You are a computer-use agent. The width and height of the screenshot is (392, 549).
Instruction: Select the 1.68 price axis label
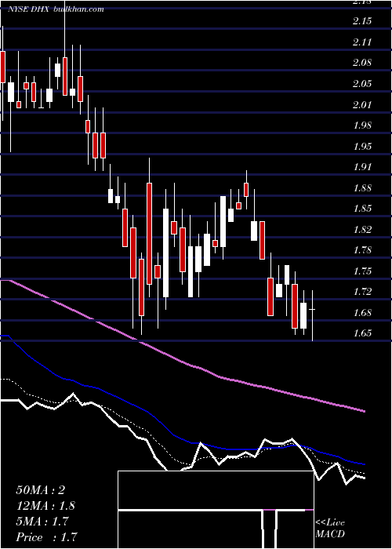click(x=362, y=313)
